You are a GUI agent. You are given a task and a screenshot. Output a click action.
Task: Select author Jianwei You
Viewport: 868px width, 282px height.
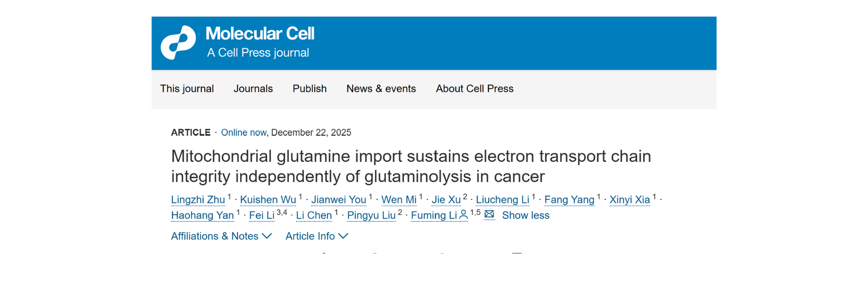(x=339, y=200)
